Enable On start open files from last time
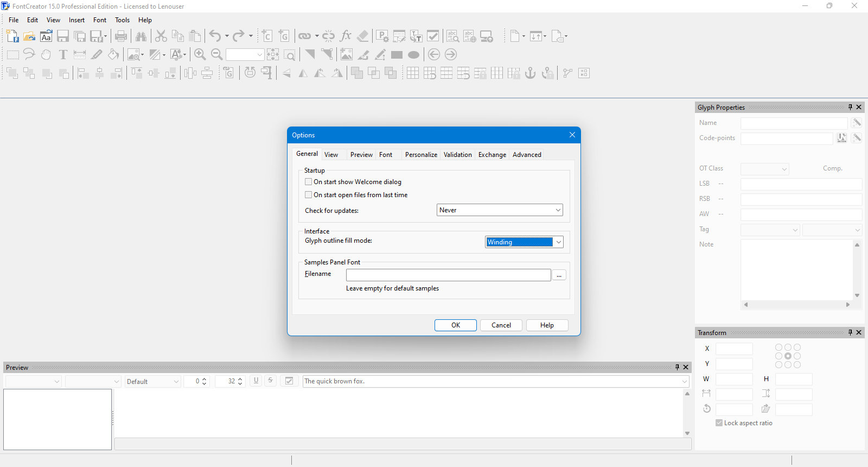Image resolution: width=868 pixels, height=467 pixels. tap(309, 195)
